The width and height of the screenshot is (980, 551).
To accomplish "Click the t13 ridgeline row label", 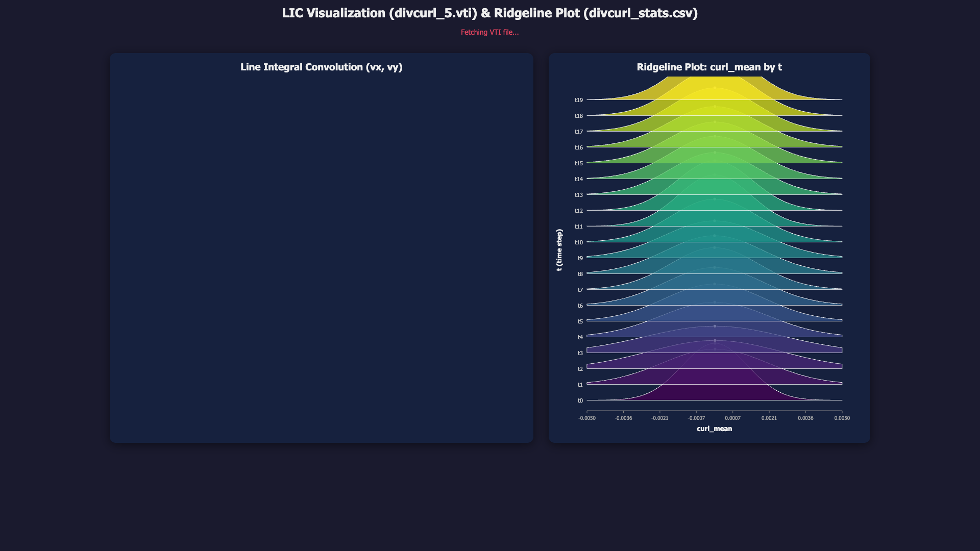I will point(578,195).
